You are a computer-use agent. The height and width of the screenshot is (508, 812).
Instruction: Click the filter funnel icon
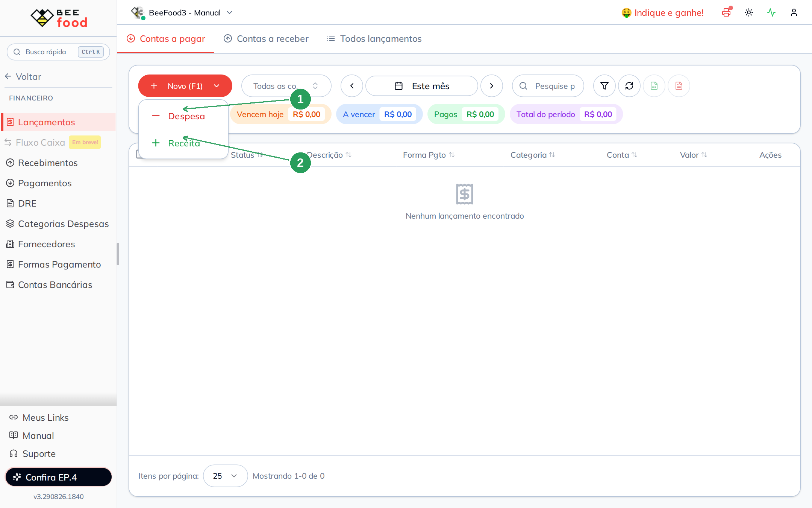click(x=604, y=86)
